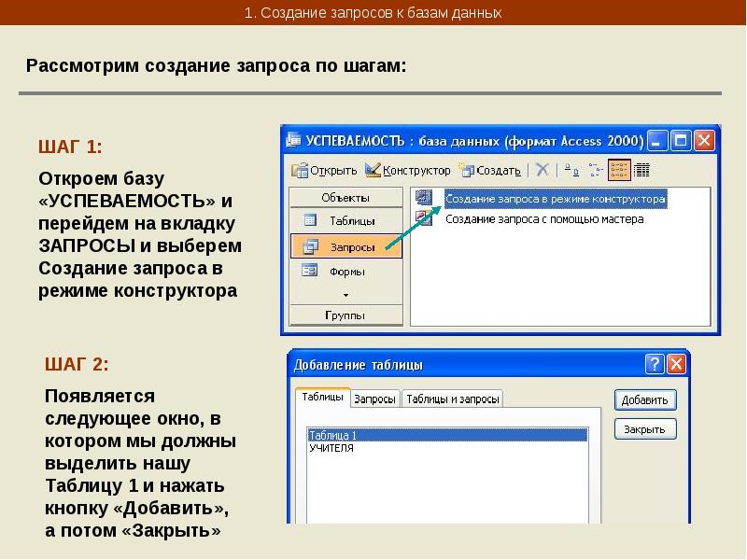Close the Добавление таблицы dialog
Screen dimensions: 747x560
[676, 364]
